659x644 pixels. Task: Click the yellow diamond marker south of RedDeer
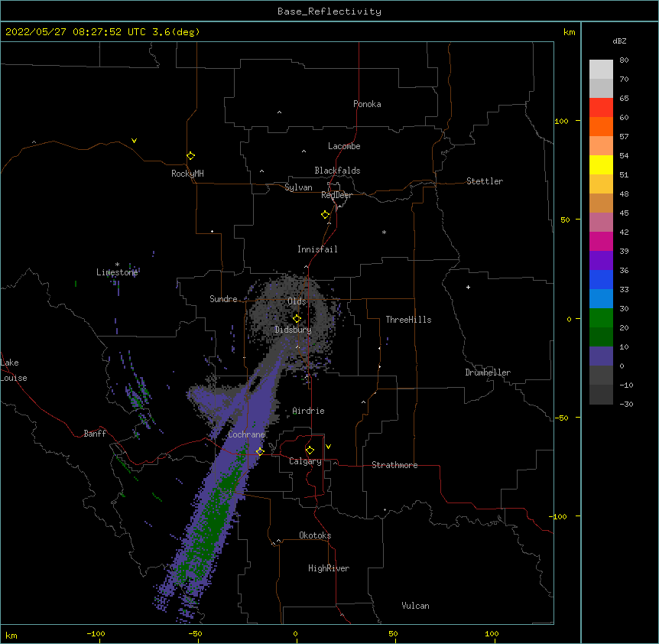pyautogui.click(x=325, y=215)
